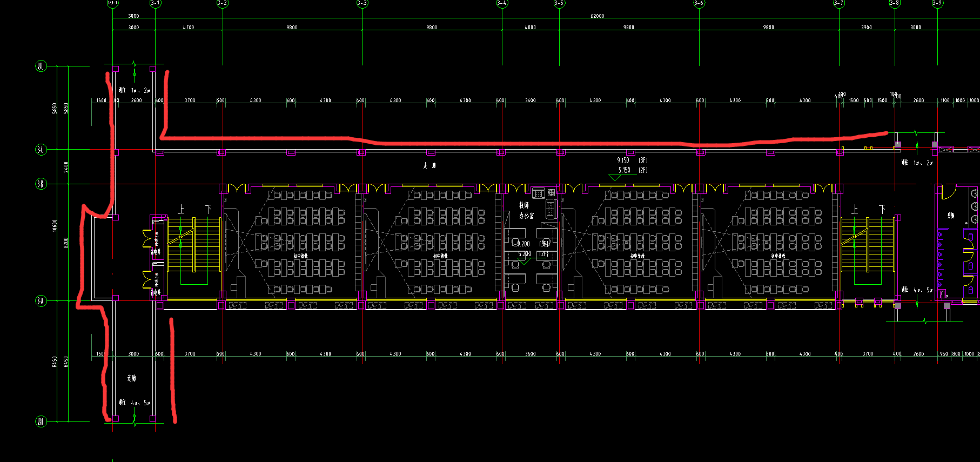Click the 9.200 elevation text in the office

pos(524,244)
